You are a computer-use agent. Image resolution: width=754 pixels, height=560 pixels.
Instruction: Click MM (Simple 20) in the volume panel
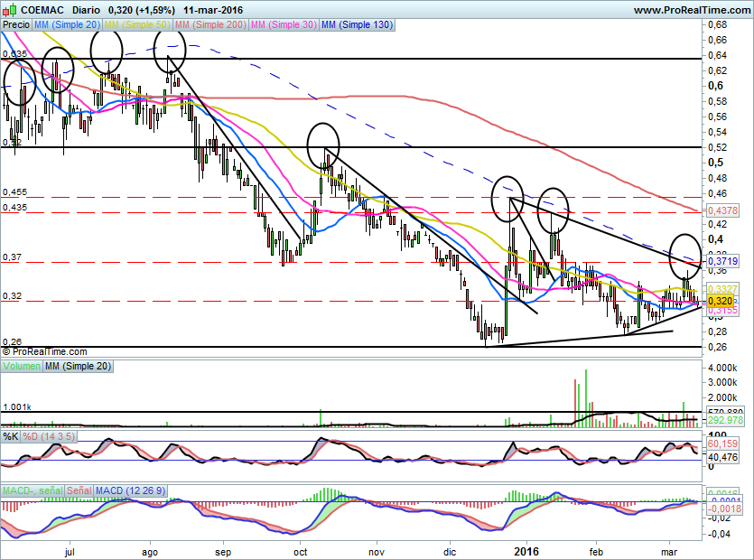80,366
